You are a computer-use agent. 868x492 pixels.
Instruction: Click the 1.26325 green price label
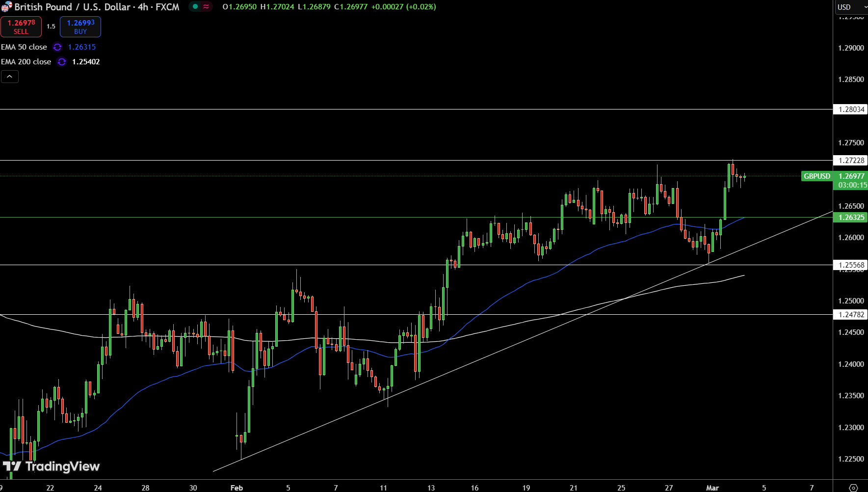pos(851,218)
